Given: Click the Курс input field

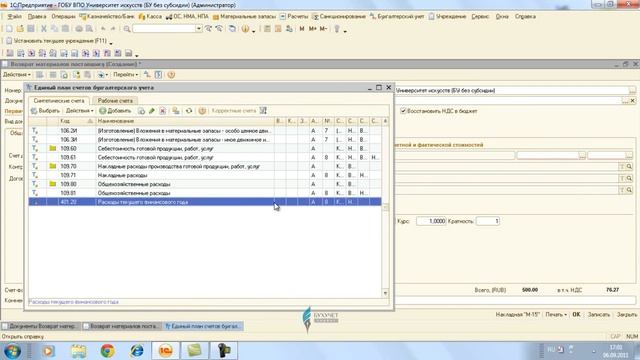Looking at the screenshot, I should pos(431,221).
